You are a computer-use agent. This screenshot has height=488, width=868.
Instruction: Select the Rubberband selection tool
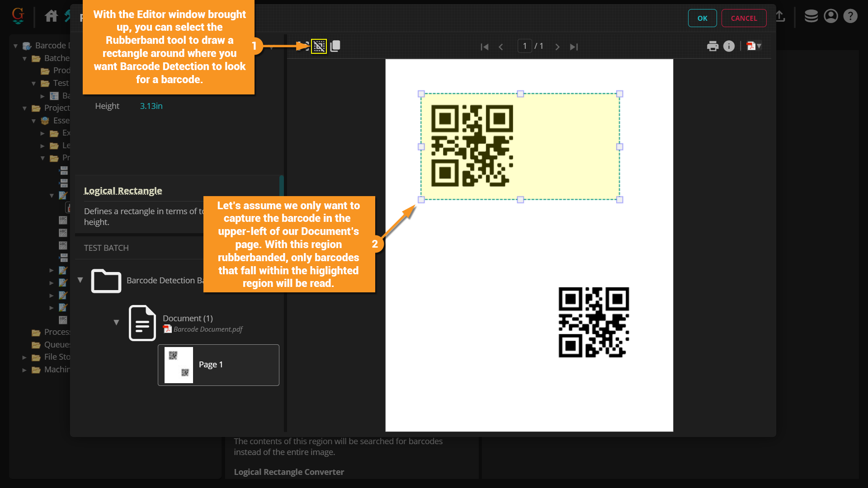pos(319,46)
